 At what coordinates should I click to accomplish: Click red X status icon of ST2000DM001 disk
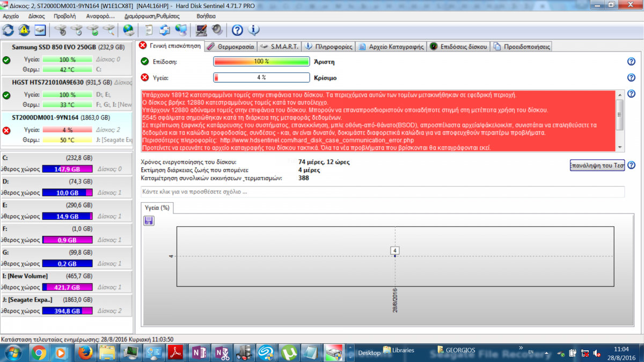point(6,130)
